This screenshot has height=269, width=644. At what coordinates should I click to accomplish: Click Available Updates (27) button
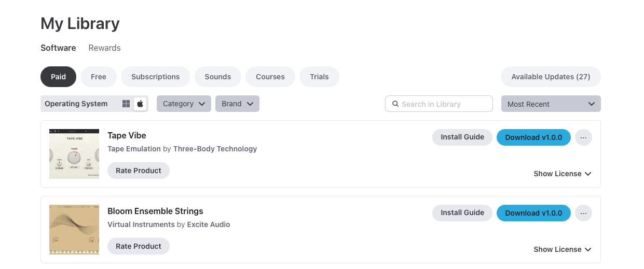click(551, 77)
